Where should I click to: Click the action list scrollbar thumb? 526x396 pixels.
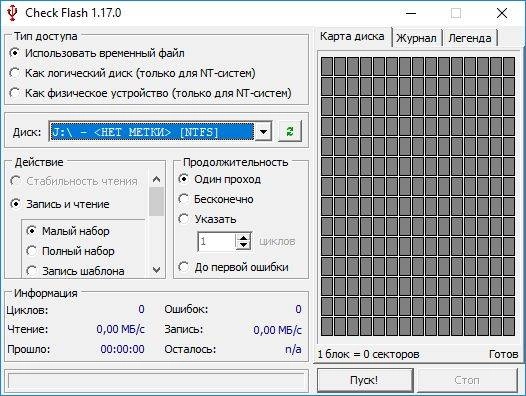156,201
